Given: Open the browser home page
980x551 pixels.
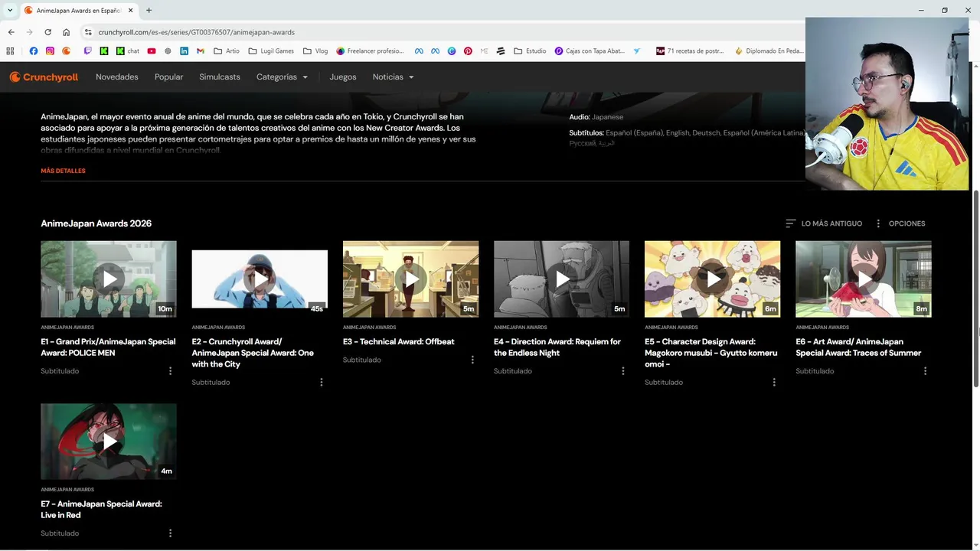Looking at the screenshot, I should 66,32.
